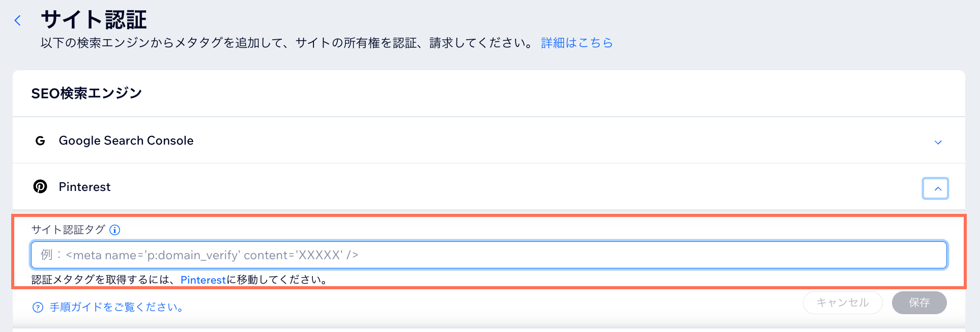Focus the site verification meta tag field
The image size is (980, 332).
point(488,255)
